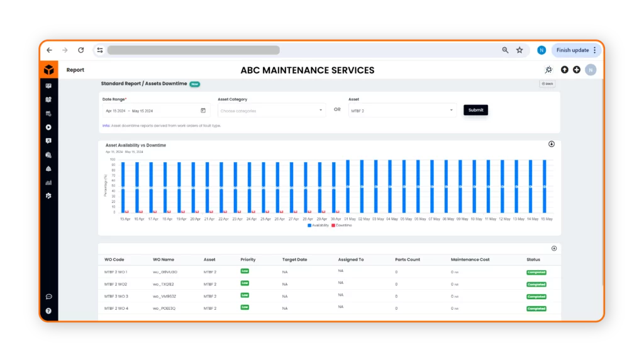Click the blue availability bar for 15 May
644x362 pixels.
click(545, 186)
